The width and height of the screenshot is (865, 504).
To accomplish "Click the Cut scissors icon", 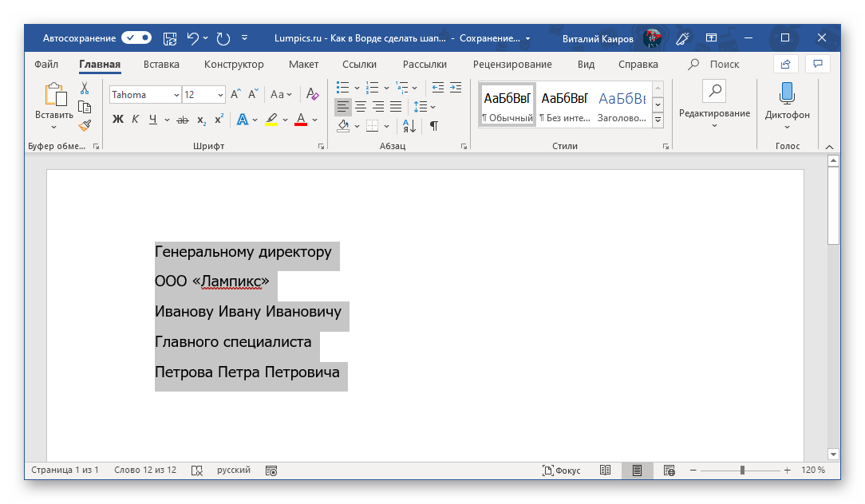I will [85, 89].
